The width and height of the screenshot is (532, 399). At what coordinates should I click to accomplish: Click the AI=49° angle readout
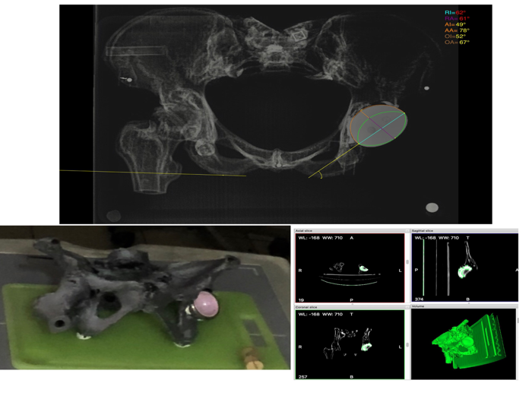click(x=455, y=24)
